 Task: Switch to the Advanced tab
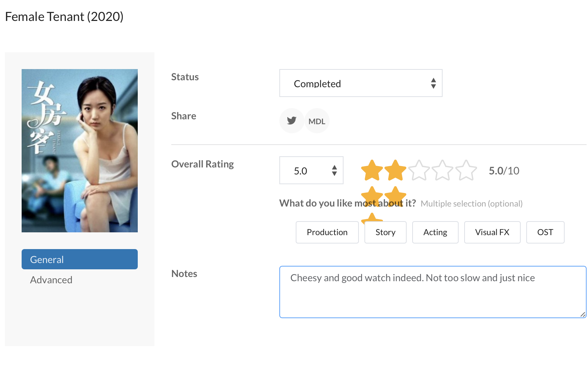point(51,280)
